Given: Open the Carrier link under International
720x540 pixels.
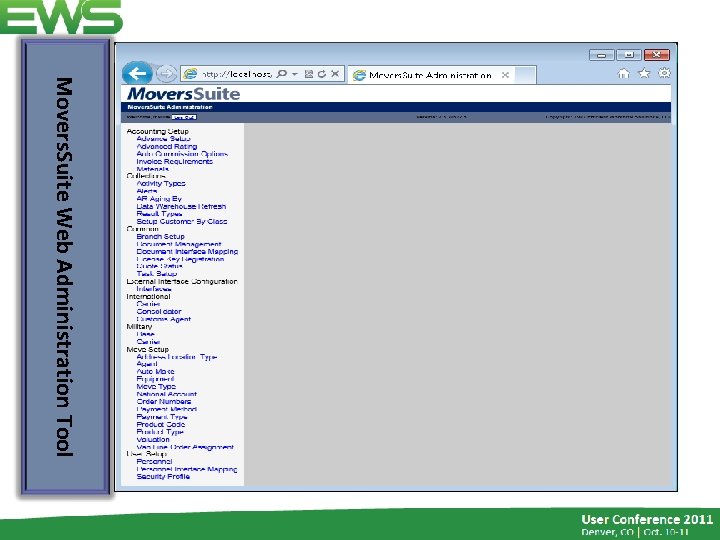Looking at the screenshot, I should pyautogui.click(x=148, y=304).
